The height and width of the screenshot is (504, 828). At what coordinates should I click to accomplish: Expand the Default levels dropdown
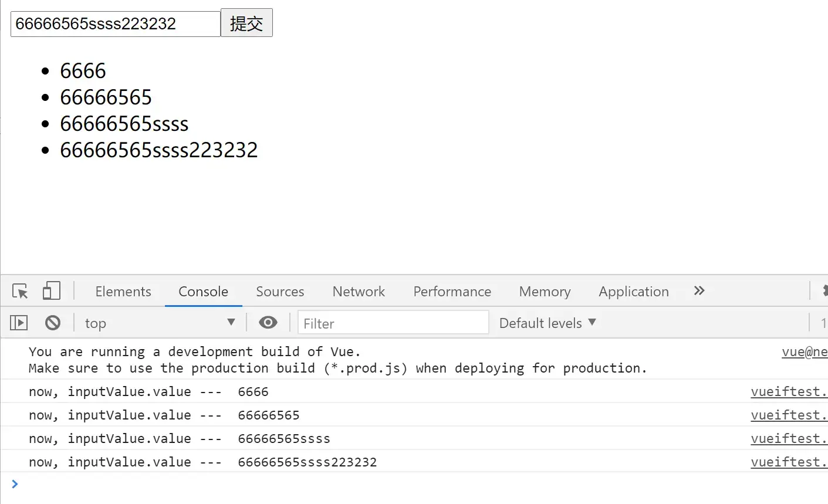tap(548, 323)
